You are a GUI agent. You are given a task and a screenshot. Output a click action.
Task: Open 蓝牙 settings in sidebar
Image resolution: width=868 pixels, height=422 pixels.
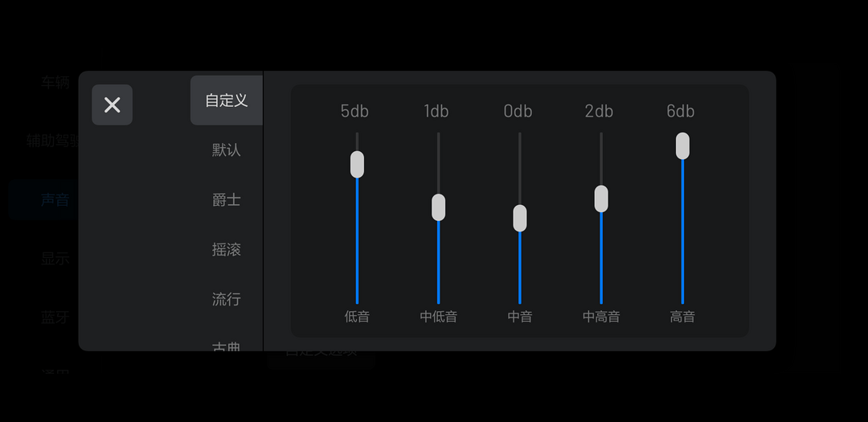(55, 318)
